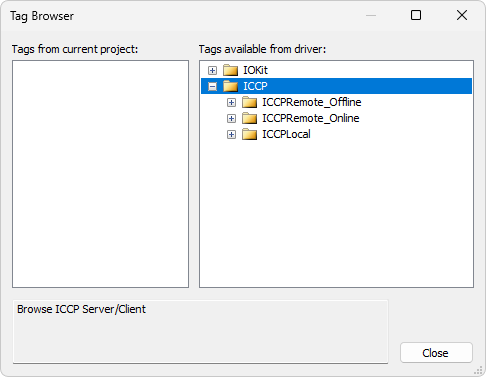Close the Tag Browser window with X
Screen dimensions: 486x377
(462, 15)
